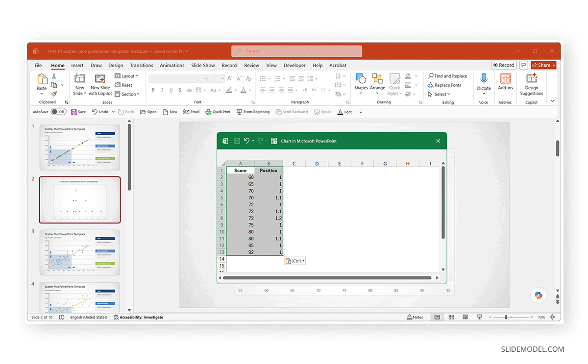Toggle Underline formatting
This screenshot has height=364, width=588.
[x=172, y=90]
